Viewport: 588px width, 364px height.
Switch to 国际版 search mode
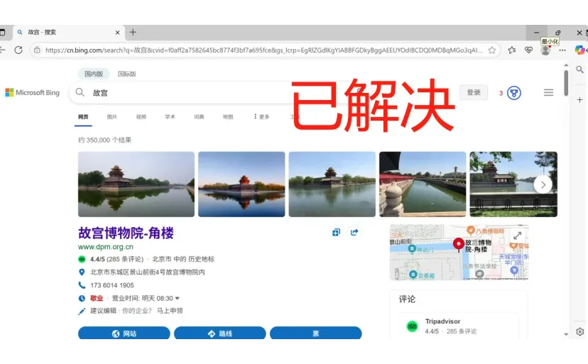click(126, 74)
